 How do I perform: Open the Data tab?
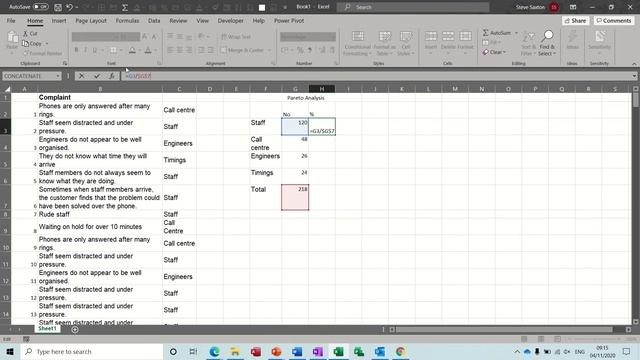coord(154,20)
